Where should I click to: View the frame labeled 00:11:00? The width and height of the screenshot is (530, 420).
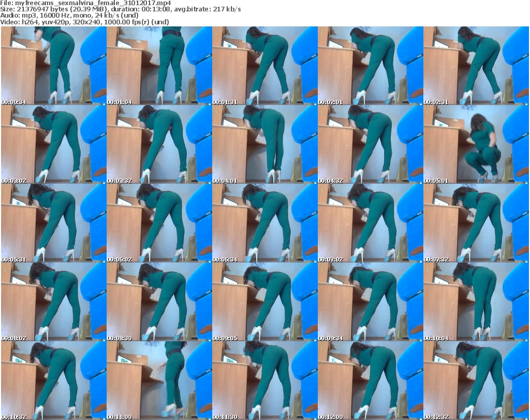pos(159,381)
